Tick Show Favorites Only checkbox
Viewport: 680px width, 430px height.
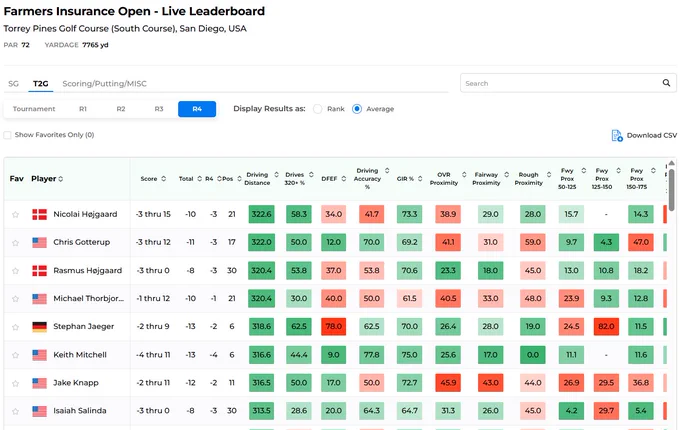click(7, 135)
